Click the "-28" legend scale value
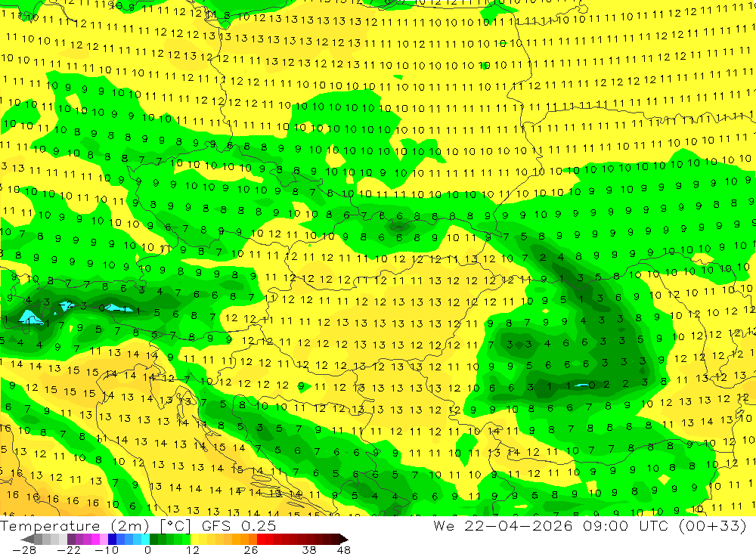 pos(24,550)
